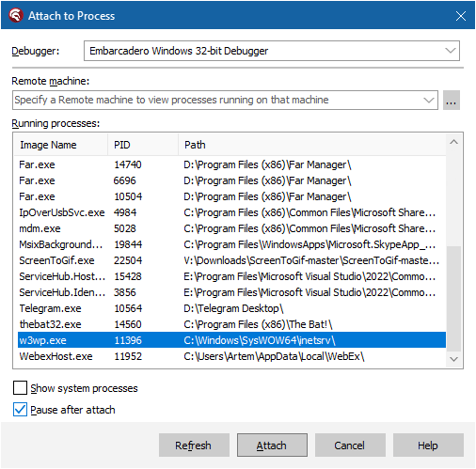Click scrollbar up arrow in process list

(x=453, y=142)
